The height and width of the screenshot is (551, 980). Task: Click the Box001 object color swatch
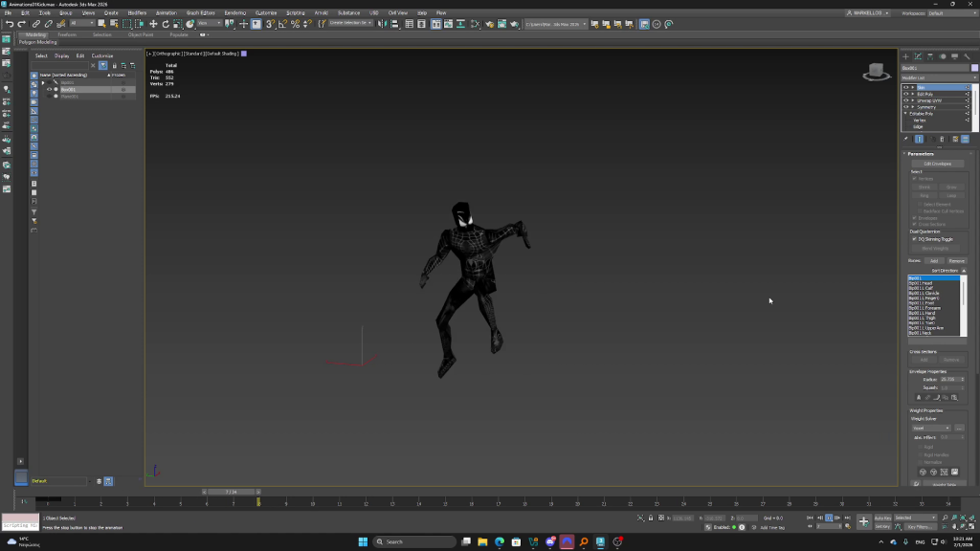pyautogui.click(x=973, y=68)
